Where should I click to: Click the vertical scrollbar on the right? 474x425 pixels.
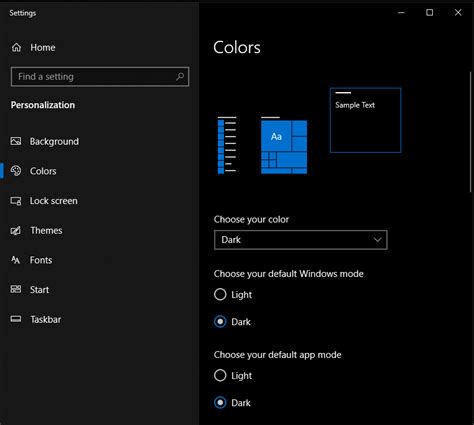[x=471, y=132]
